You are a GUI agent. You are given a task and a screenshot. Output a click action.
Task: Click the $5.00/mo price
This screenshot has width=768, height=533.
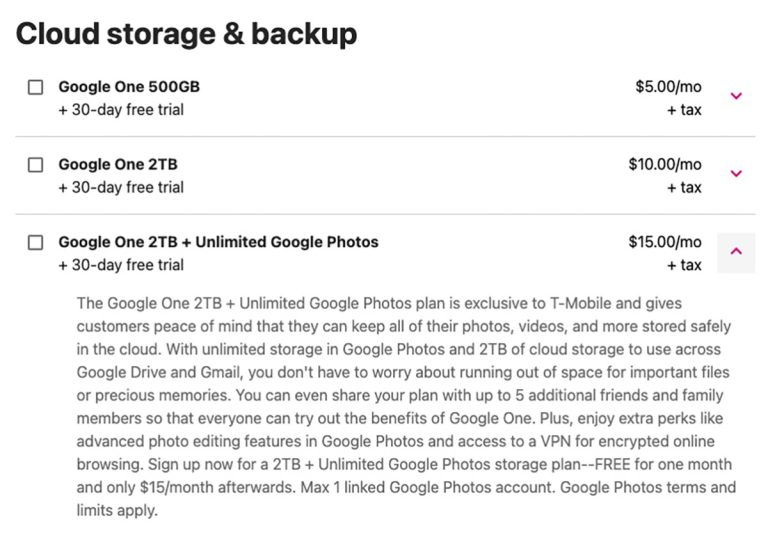pos(668,87)
